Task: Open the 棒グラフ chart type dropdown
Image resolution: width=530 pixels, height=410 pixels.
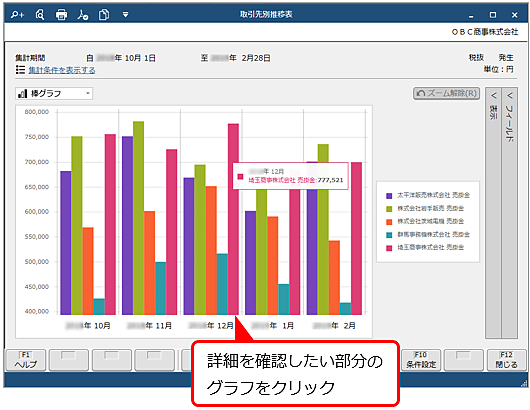Action: 54,94
